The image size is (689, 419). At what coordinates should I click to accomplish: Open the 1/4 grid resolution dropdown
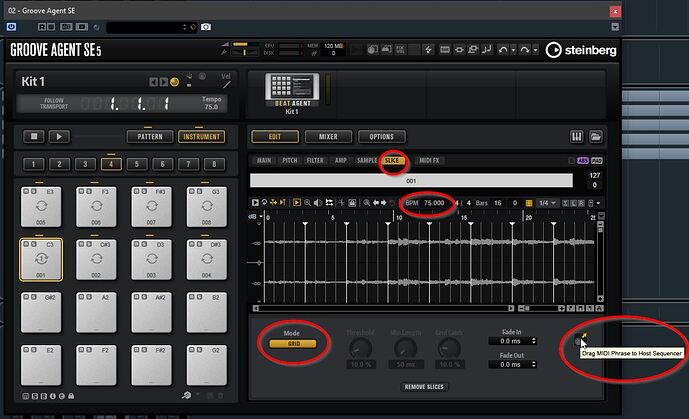pyautogui.click(x=547, y=203)
